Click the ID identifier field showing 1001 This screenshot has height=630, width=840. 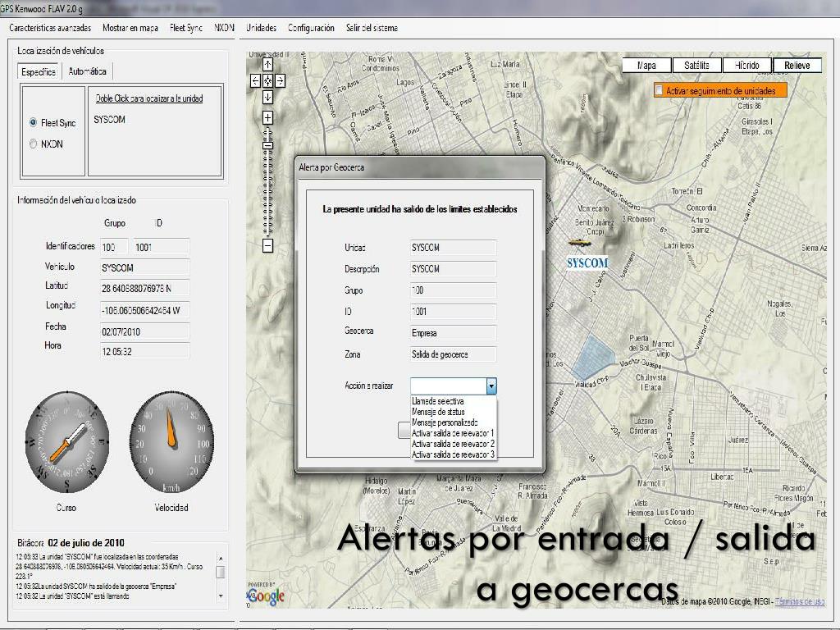162,247
